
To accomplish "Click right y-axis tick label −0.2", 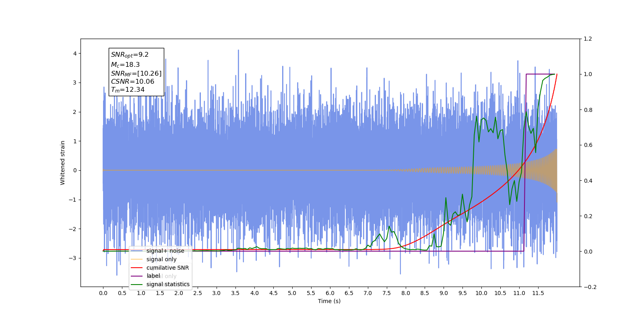I will point(590,287).
